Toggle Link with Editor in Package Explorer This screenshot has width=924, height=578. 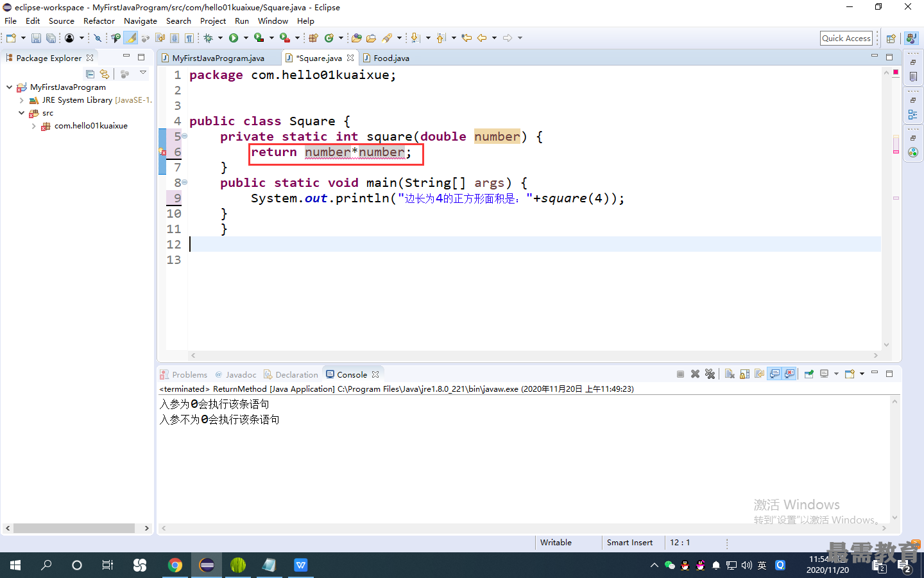point(105,74)
